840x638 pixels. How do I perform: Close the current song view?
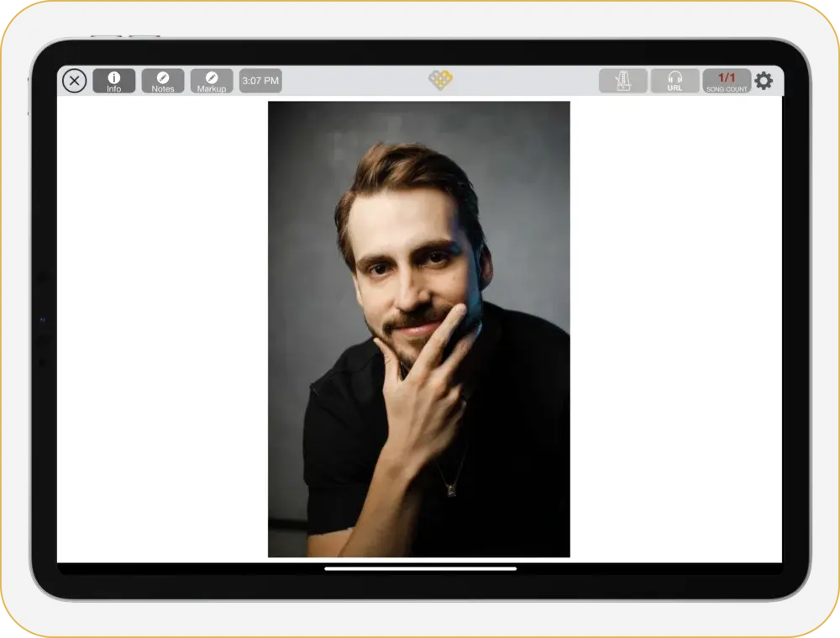tap(75, 81)
